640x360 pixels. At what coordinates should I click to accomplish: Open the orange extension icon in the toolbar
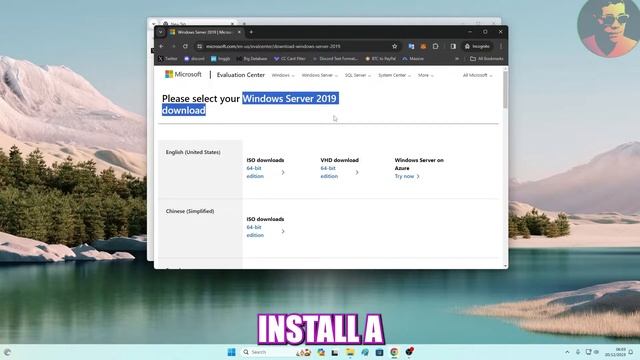pyautogui.click(x=423, y=47)
